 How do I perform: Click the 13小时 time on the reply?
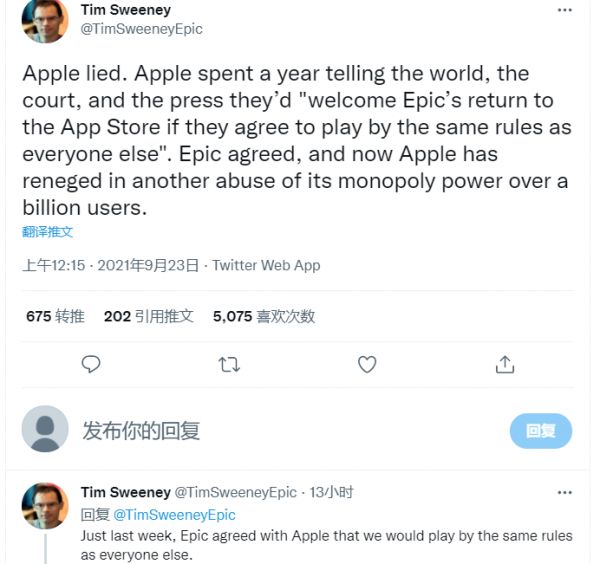tap(332, 493)
